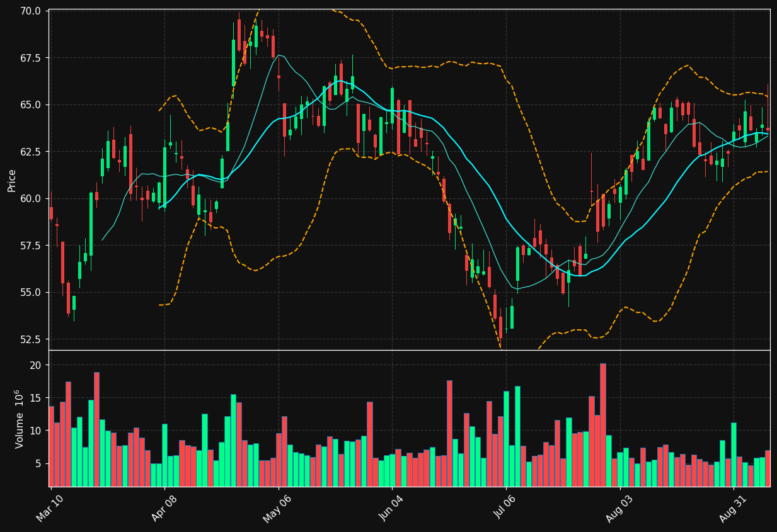Click the 'May 06' date label

coord(277,507)
